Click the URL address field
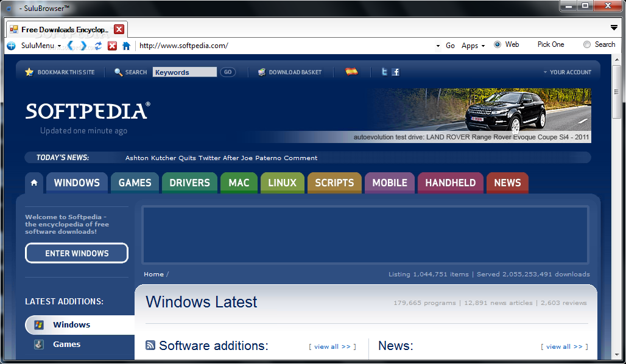Image resolution: width=626 pixels, height=364 pixels. pyautogui.click(x=286, y=46)
